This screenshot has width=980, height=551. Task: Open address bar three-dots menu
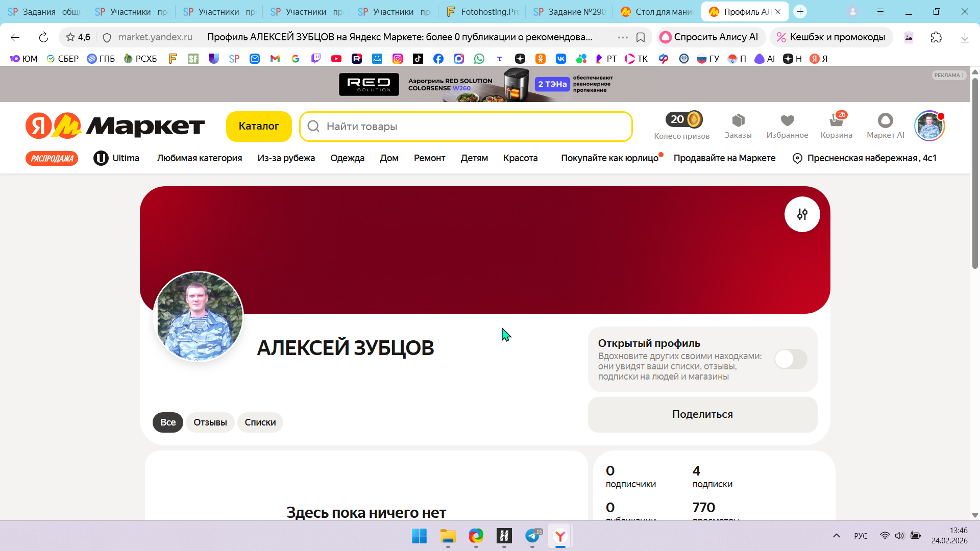pyautogui.click(x=623, y=37)
